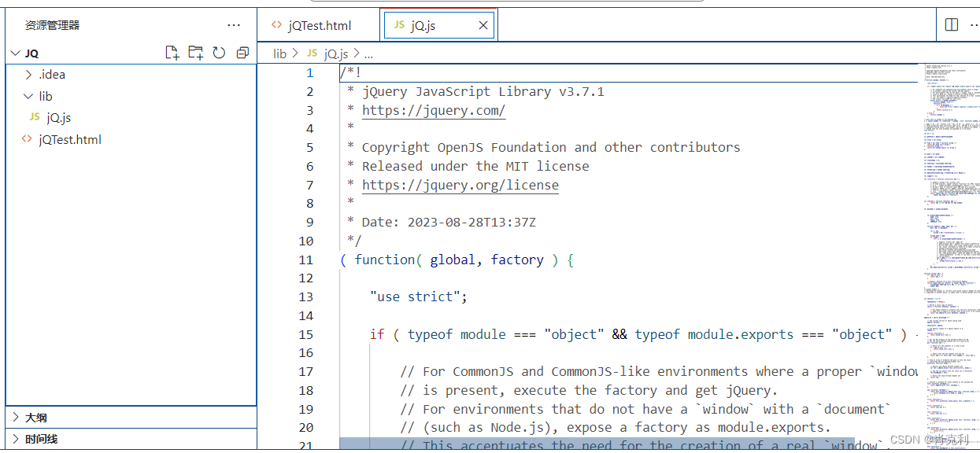Create a new file using the Explorer icon
980x453 pixels.
172,53
